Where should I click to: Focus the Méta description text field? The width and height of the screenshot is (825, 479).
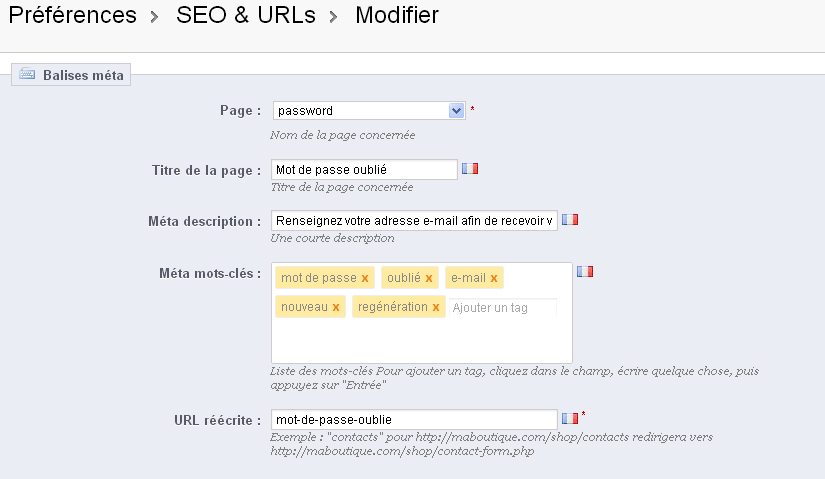(x=414, y=221)
